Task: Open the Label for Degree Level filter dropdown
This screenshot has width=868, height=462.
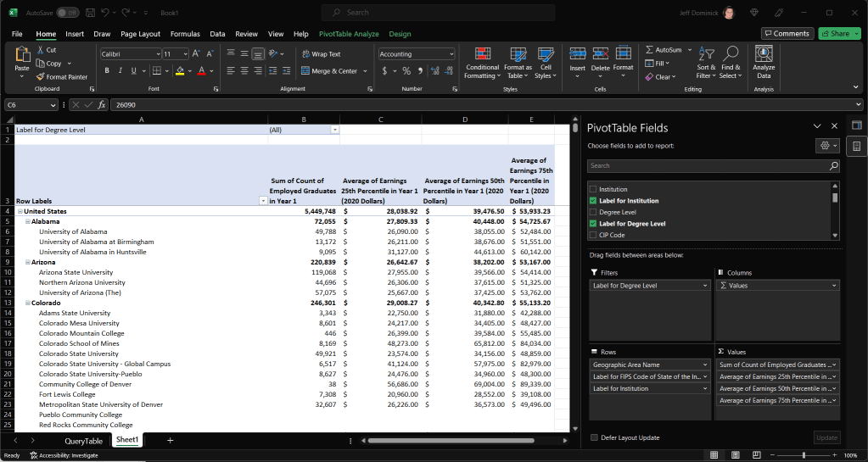Action: point(334,130)
